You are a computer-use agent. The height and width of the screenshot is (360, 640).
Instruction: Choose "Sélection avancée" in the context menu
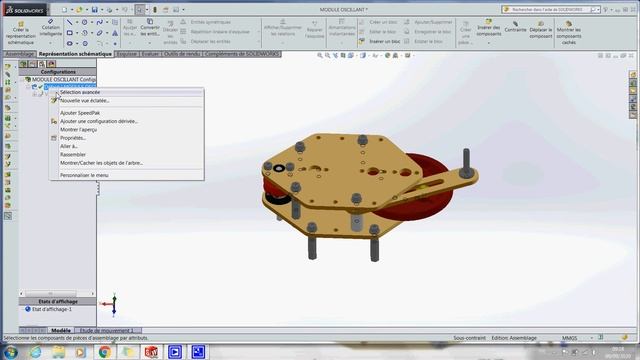click(127, 92)
